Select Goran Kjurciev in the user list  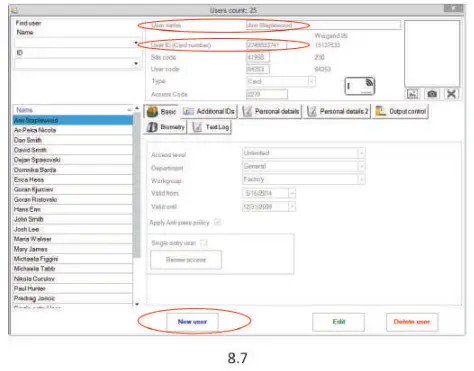[73, 189]
